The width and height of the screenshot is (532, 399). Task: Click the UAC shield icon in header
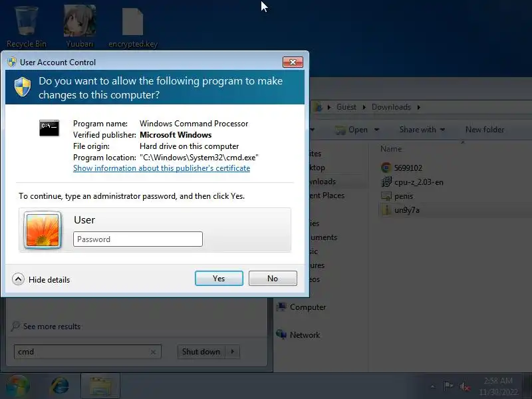(23, 86)
